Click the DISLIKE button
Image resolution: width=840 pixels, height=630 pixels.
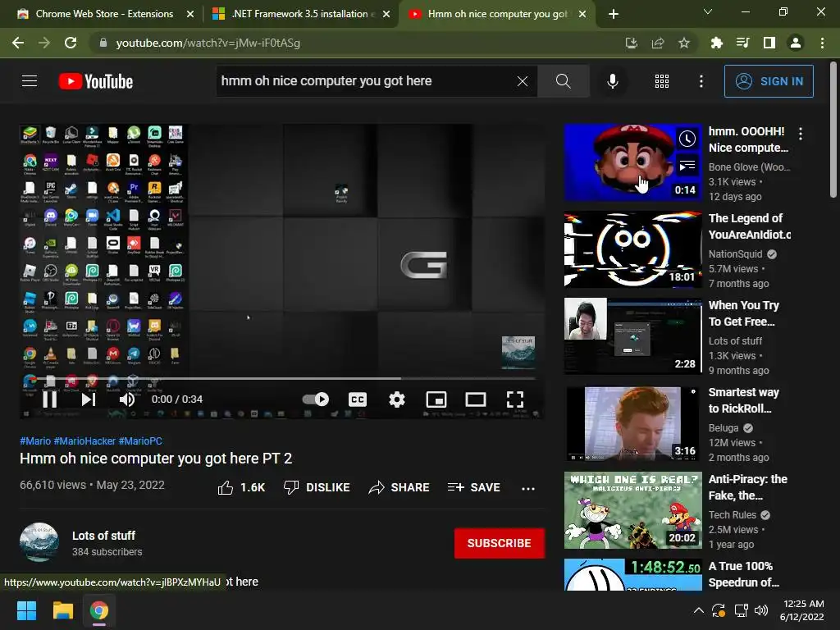(317, 487)
